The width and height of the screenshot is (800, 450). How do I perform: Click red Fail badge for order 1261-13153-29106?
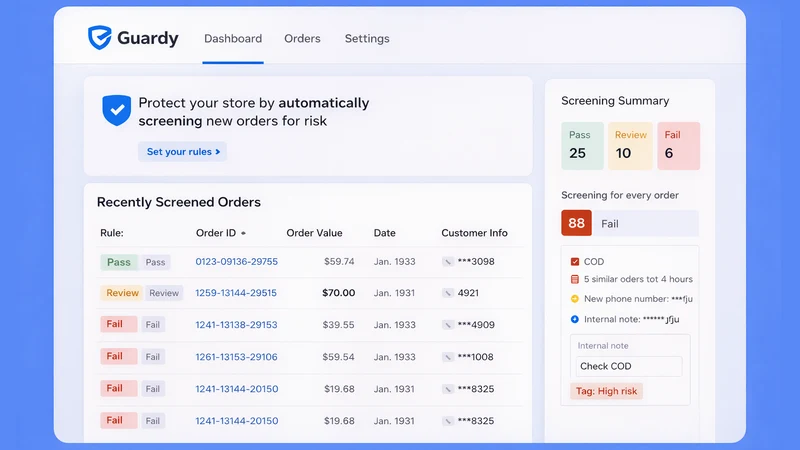[119, 357]
